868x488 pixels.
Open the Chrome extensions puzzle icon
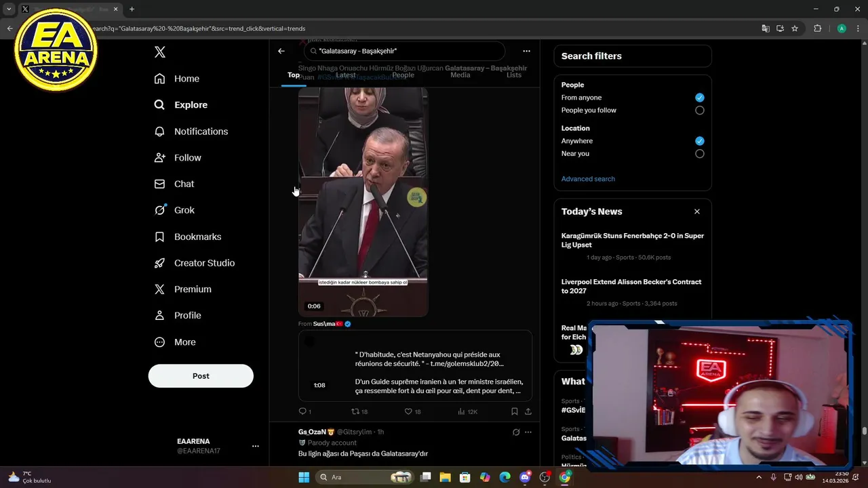click(817, 28)
